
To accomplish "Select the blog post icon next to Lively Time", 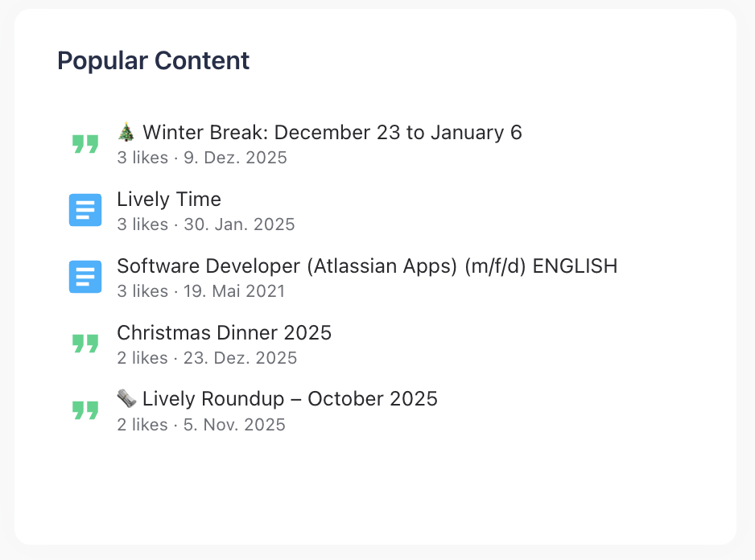I will [85, 209].
